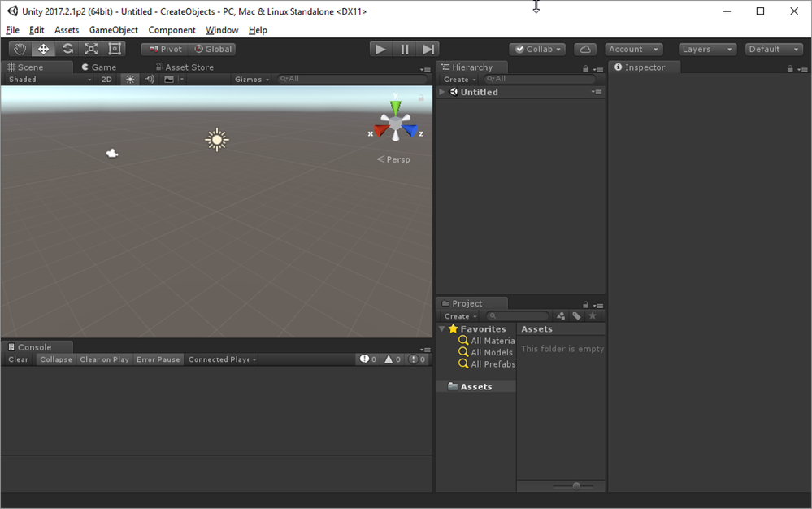Screen dimensions: 812x509
Task: Lock the scene gizmo rotation
Action: pos(421,98)
